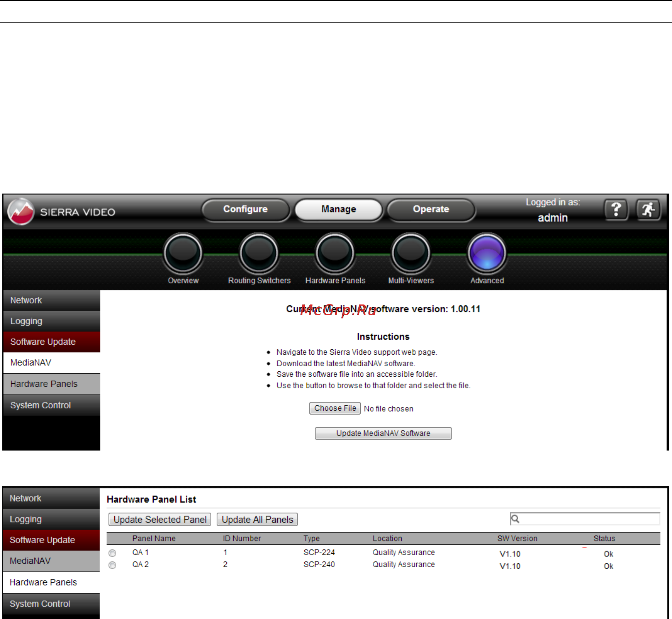Screen dimensions: 672x619
Task: Select the Routing Switchers round button
Action: coord(259,253)
